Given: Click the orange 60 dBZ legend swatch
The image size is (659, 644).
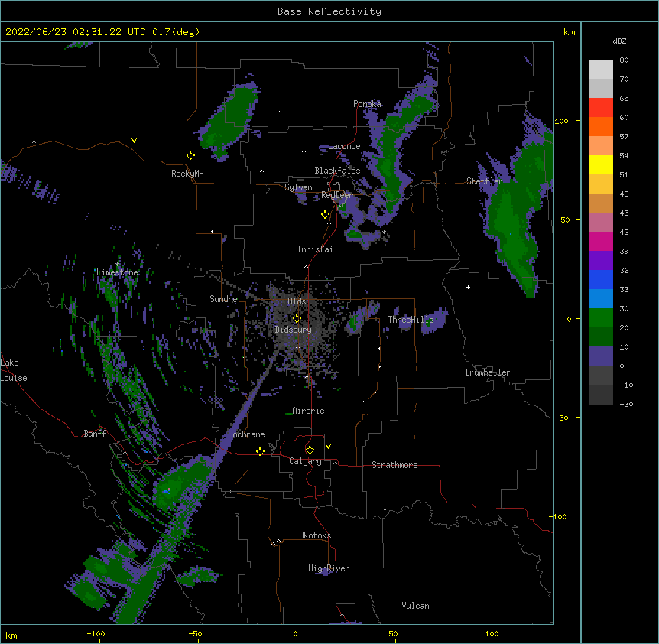Looking at the screenshot, I should click(x=601, y=126).
